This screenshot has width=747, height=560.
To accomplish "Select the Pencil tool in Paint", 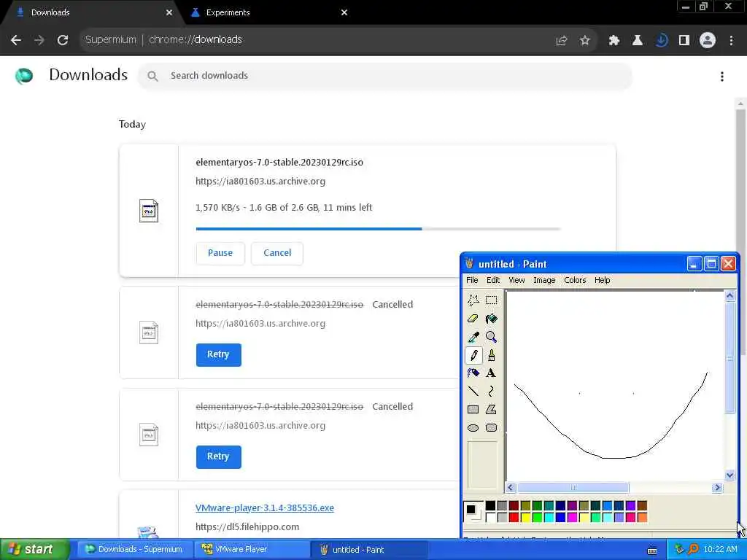I will pyautogui.click(x=473, y=355).
